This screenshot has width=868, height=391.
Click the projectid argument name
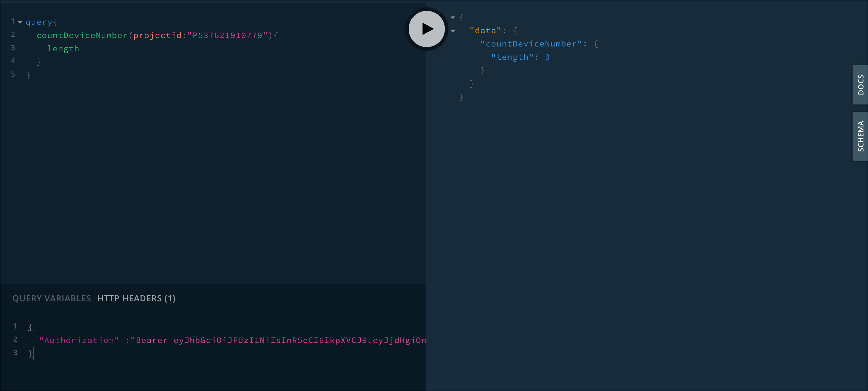(157, 35)
